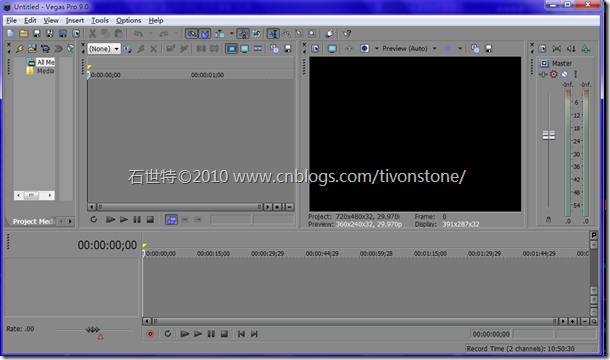Image resolution: width=610 pixels, height=360 pixels.
Task: Open the File menu
Action: click(12, 21)
